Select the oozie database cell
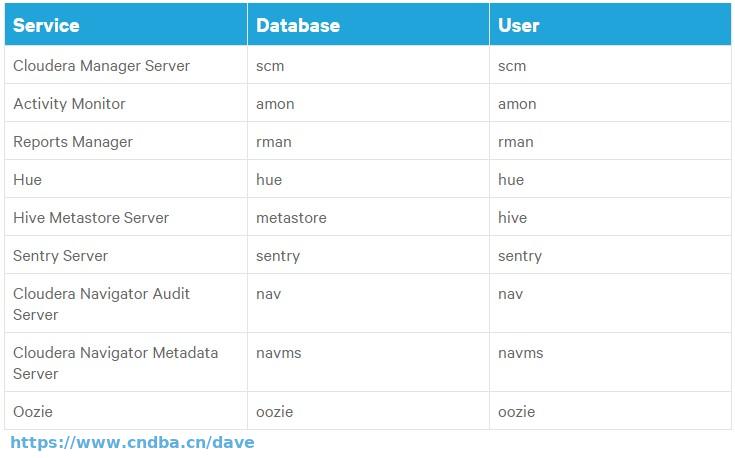 [x=368, y=411]
